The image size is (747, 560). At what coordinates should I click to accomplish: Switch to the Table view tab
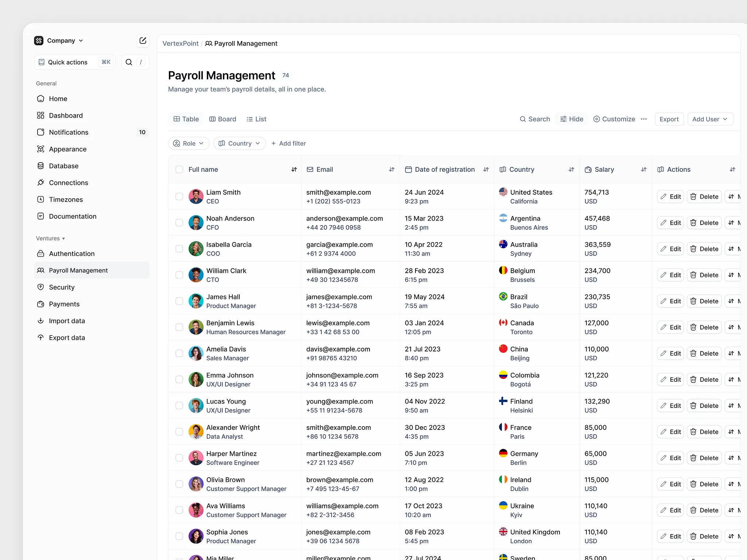coord(186,119)
